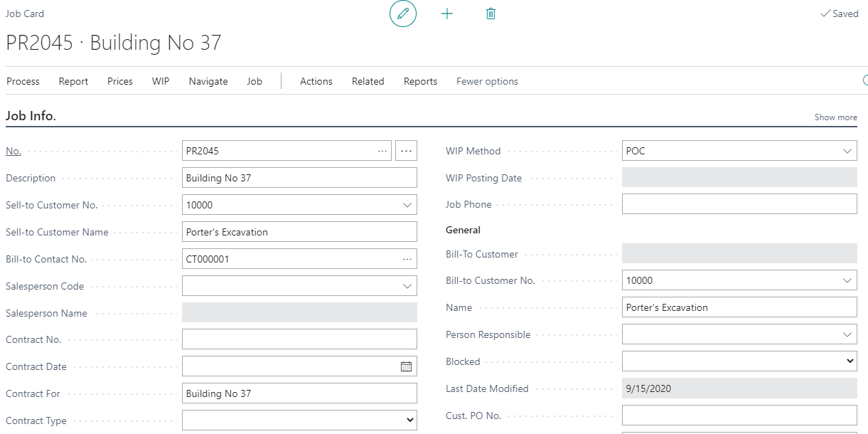
Task: Open the WIP menu
Action: click(x=161, y=81)
